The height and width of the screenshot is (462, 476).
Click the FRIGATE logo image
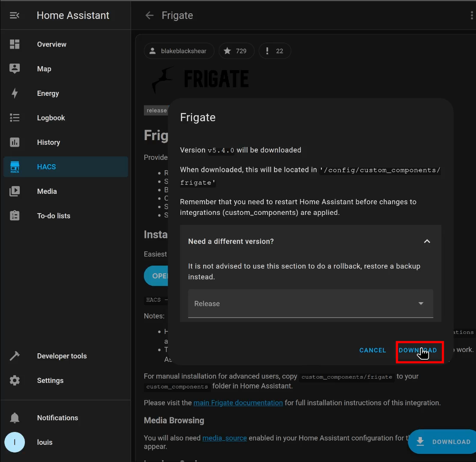201,79
